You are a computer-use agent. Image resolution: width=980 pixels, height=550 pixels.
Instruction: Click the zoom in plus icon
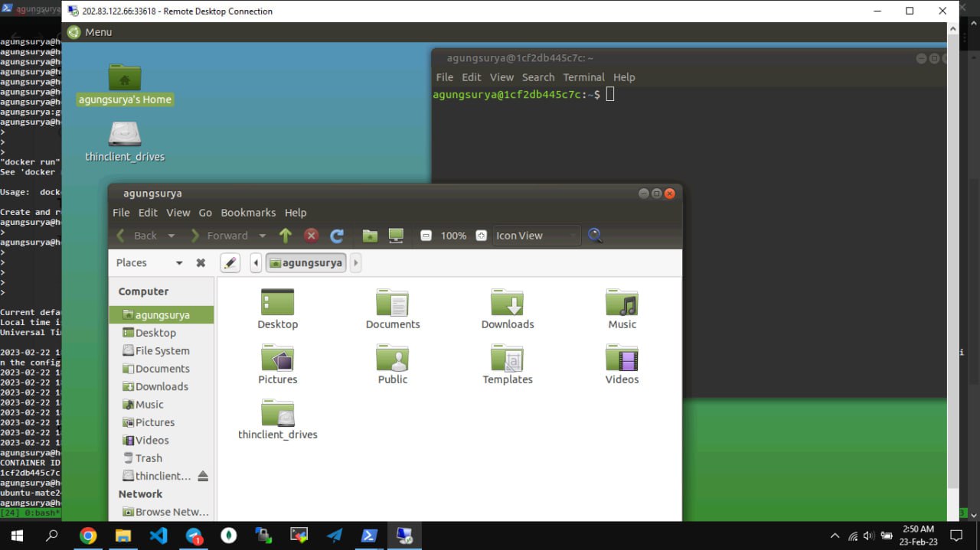click(x=481, y=236)
